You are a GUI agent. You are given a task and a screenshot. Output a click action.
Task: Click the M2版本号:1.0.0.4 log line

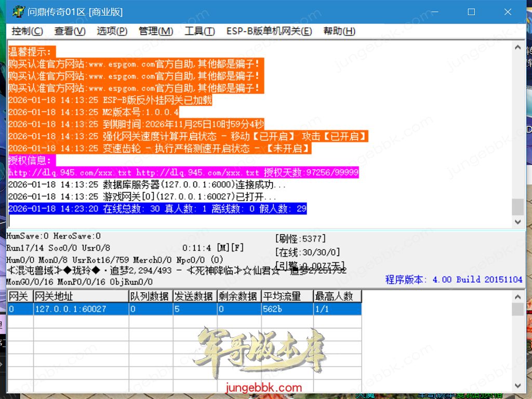click(x=94, y=112)
